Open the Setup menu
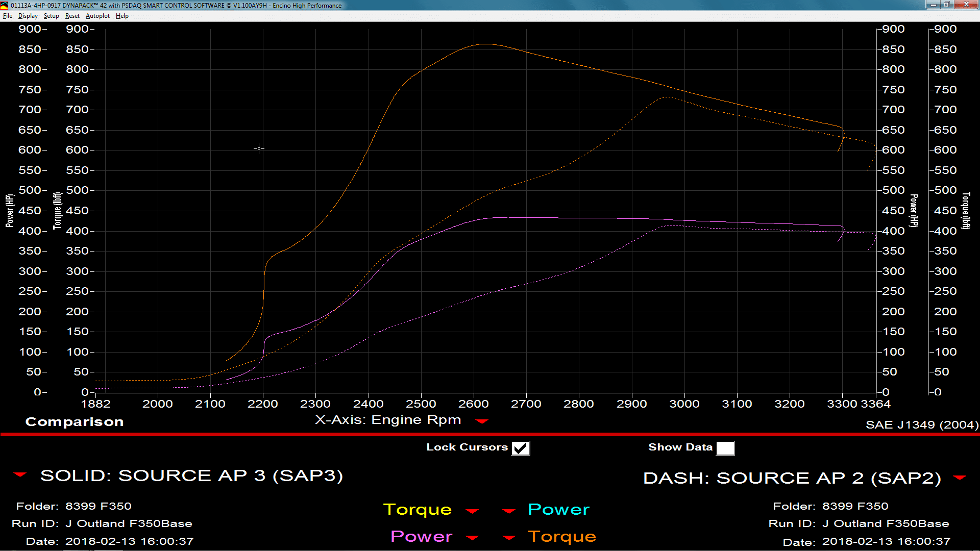The width and height of the screenshot is (980, 551). [x=51, y=16]
